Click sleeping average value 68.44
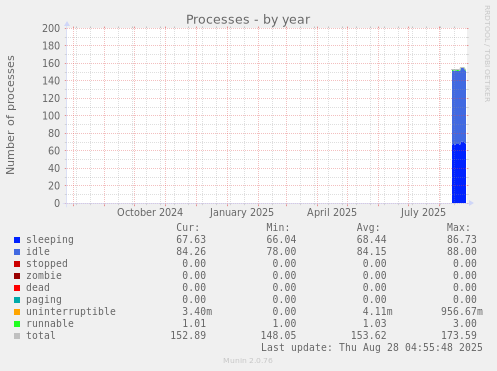The width and height of the screenshot is (497, 371). click(371, 240)
